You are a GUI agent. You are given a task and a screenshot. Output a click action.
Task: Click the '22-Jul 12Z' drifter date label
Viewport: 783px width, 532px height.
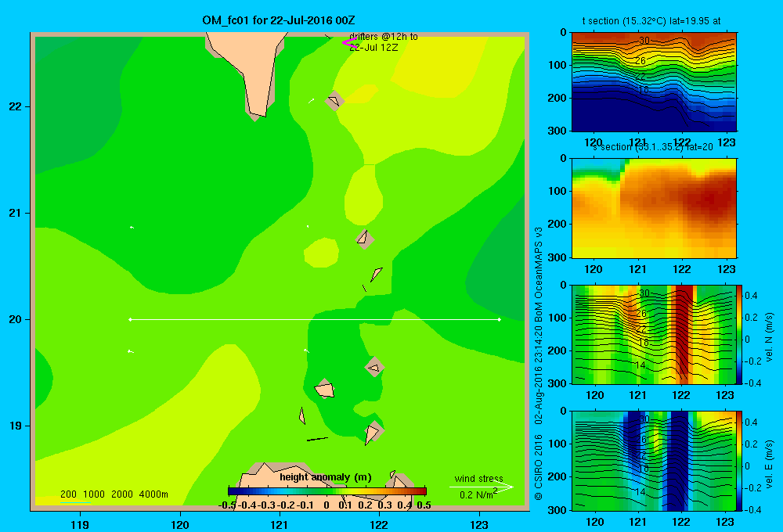coord(373,48)
